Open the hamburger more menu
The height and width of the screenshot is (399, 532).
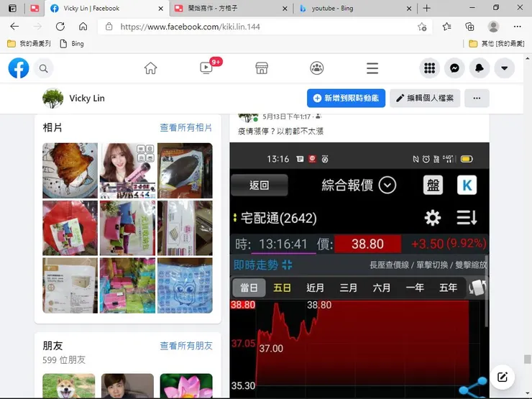(372, 68)
